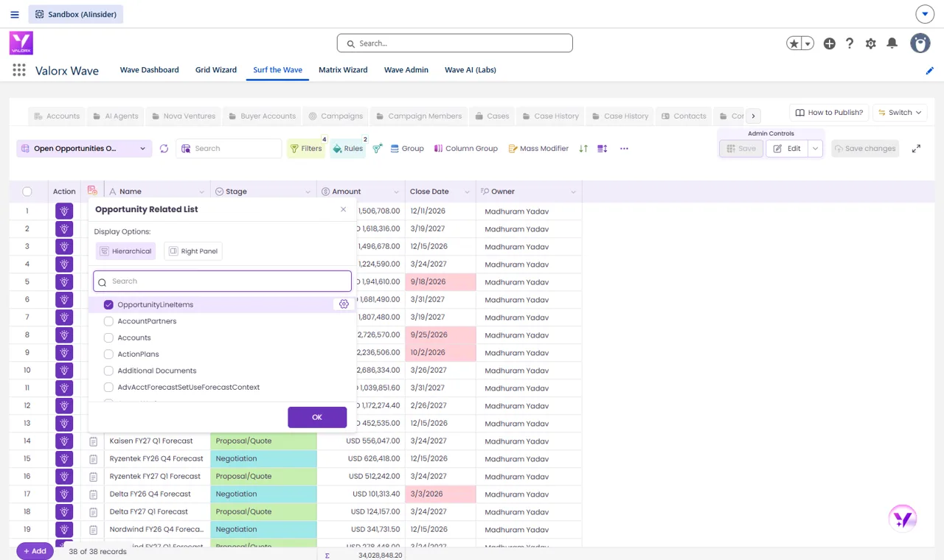
Task: Toggle the select-all rows checkbox
Action: (27, 192)
